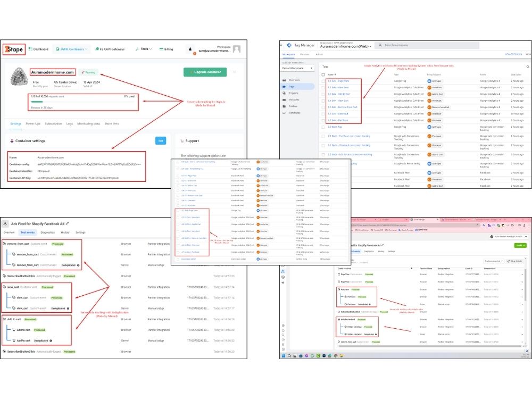Screen dimensions: 532x399
Task: Open Triggers in Tag Manager sidebar
Action: [x=294, y=93]
